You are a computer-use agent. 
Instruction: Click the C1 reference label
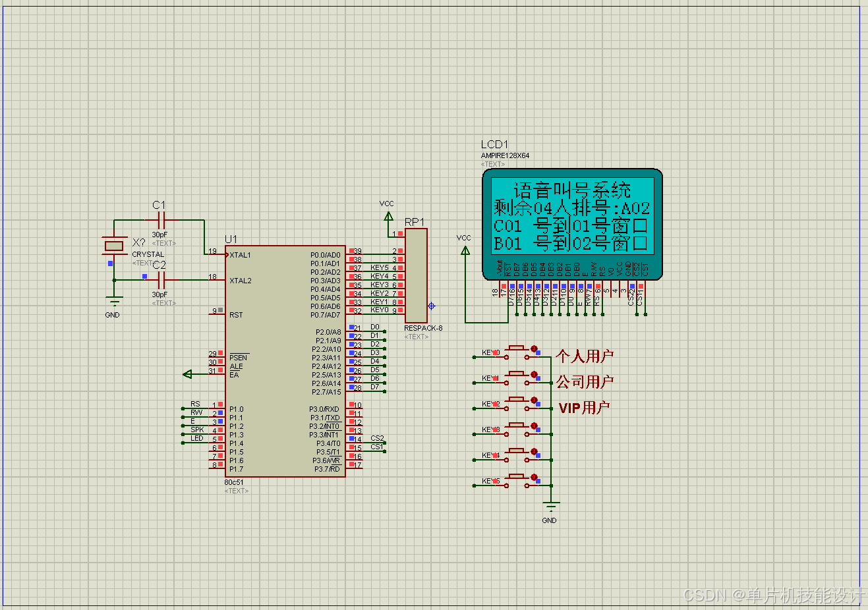point(159,206)
